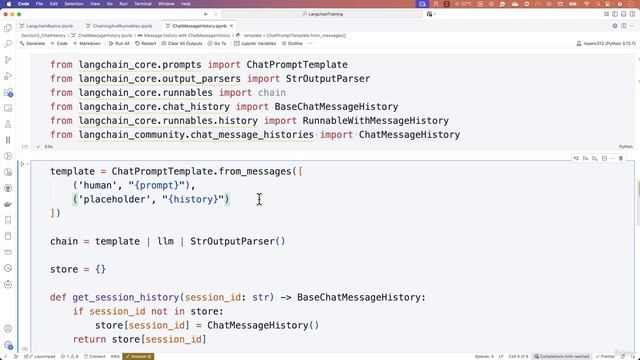Viewport: 640px width, 360px height.
Task: Split the cell with the cell toolbar icon
Action: coord(604,158)
